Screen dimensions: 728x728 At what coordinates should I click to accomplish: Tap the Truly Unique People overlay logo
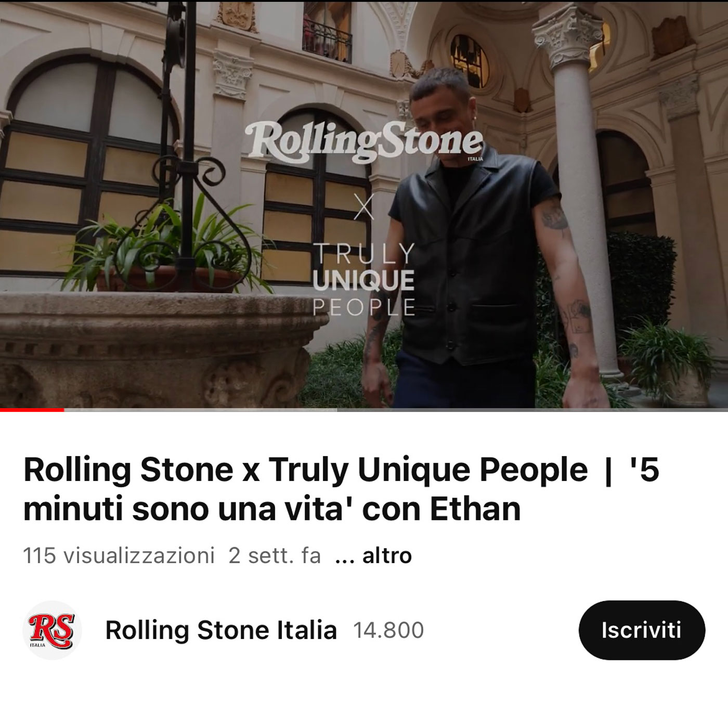click(364, 280)
